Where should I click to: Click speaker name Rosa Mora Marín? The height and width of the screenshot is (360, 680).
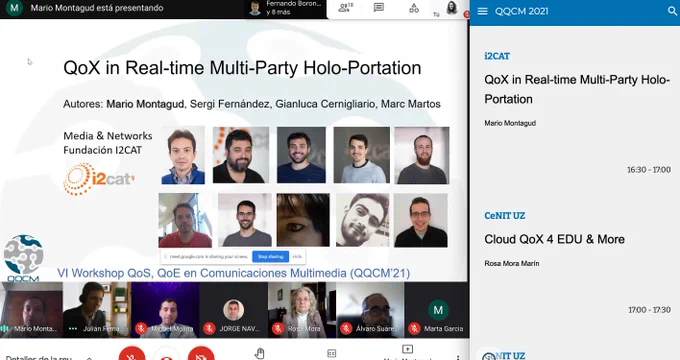point(512,263)
